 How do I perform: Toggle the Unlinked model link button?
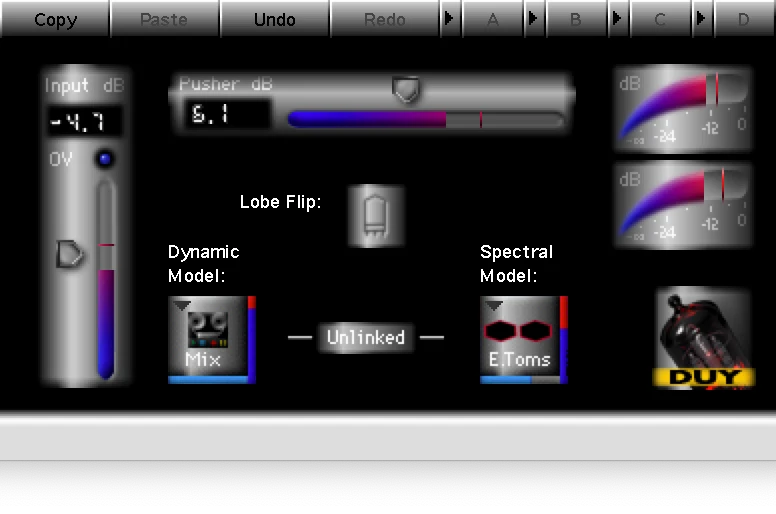366,337
